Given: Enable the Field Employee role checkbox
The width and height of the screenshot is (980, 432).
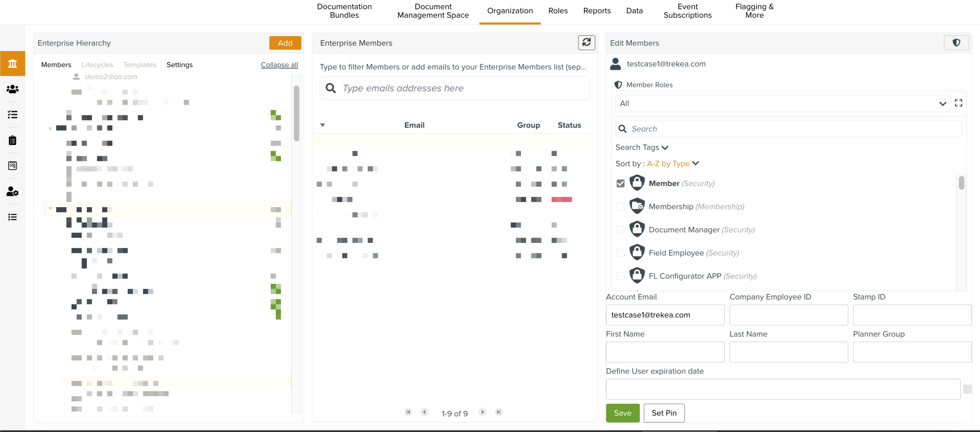Looking at the screenshot, I should pos(621,253).
